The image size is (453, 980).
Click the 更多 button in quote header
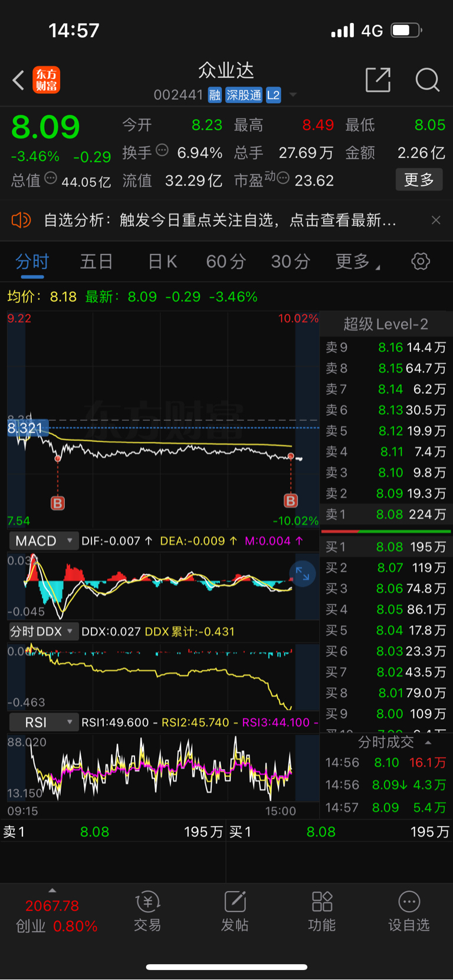(419, 180)
